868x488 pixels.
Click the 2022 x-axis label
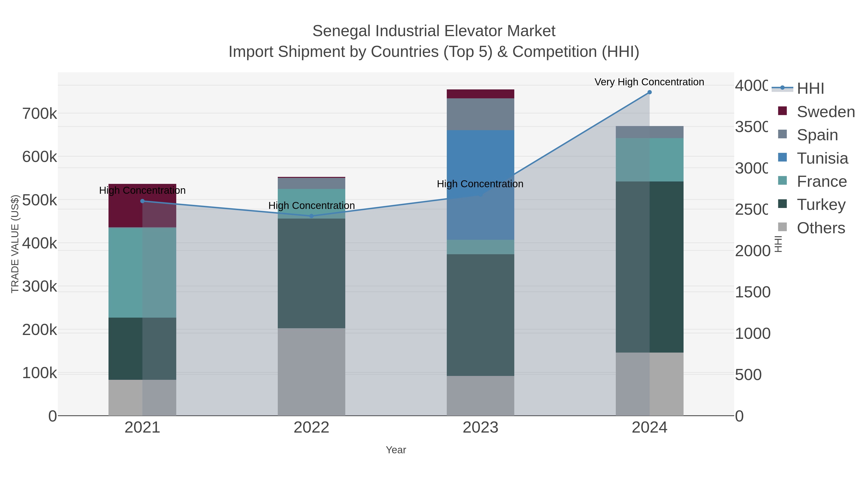point(311,427)
